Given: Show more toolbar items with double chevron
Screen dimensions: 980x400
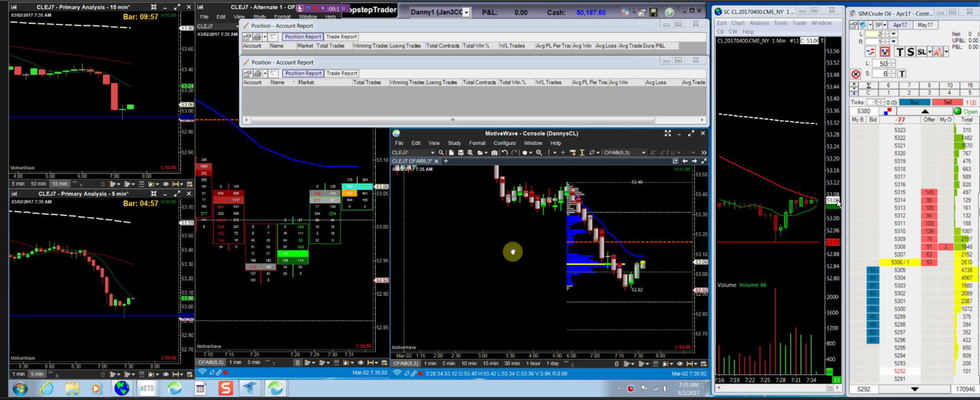Looking at the screenshot, I should (704, 153).
